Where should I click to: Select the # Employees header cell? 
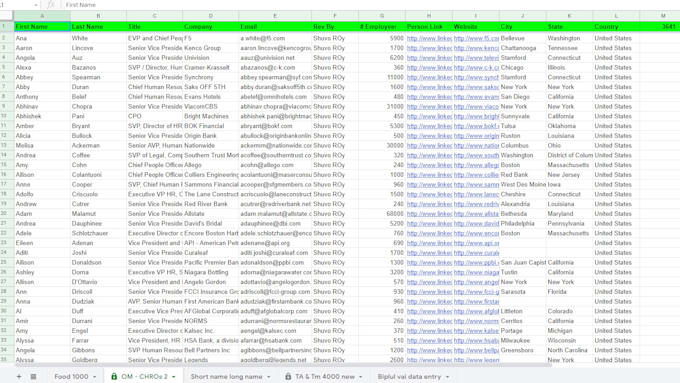pos(382,26)
